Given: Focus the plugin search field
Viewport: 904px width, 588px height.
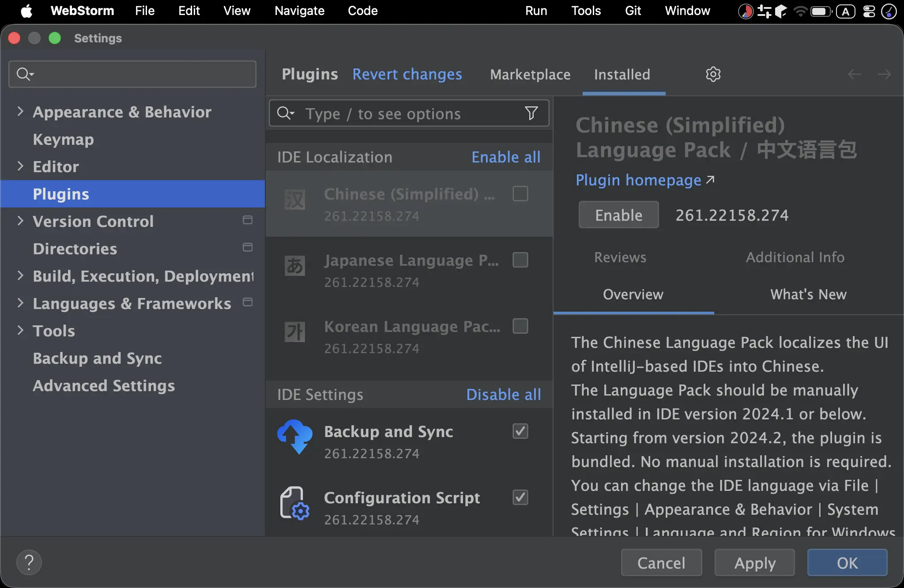Looking at the screenshot, I should point(409,113).
